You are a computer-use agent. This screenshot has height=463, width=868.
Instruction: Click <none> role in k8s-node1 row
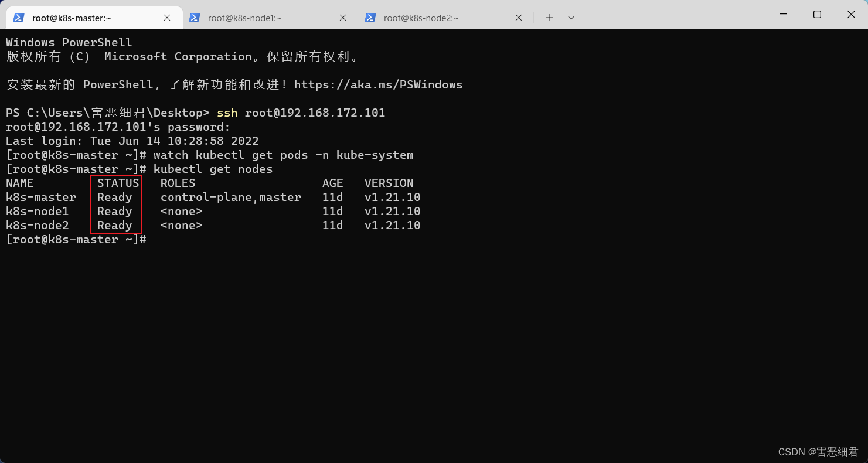click(x=182, y=211)
